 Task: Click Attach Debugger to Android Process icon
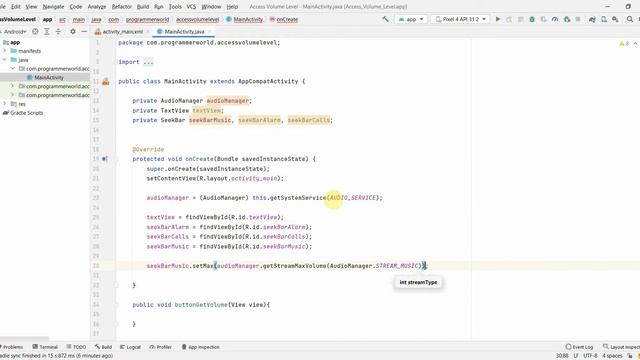[x=567, y=19]
